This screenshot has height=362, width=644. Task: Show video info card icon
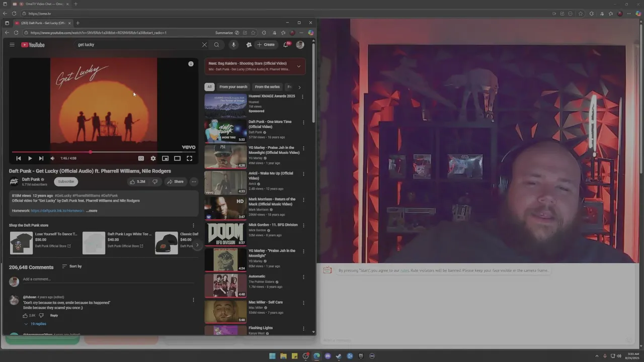click(191, 64)
